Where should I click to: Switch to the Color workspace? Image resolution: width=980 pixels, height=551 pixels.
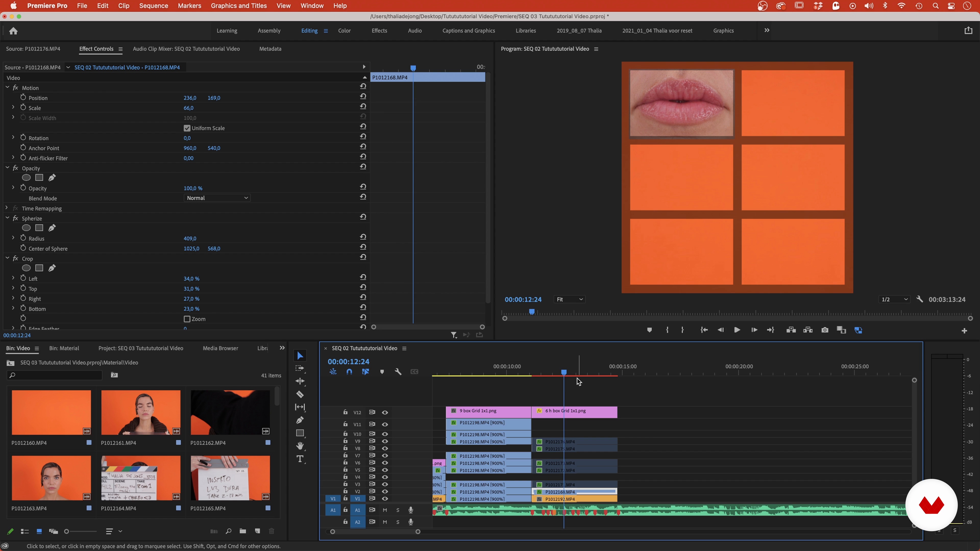point(344,31)
